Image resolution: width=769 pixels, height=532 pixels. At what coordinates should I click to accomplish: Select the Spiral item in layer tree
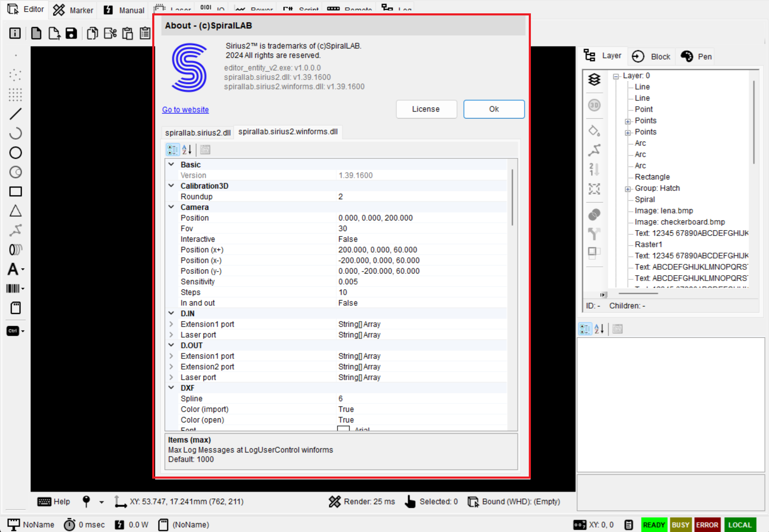(x=645, y=199)
